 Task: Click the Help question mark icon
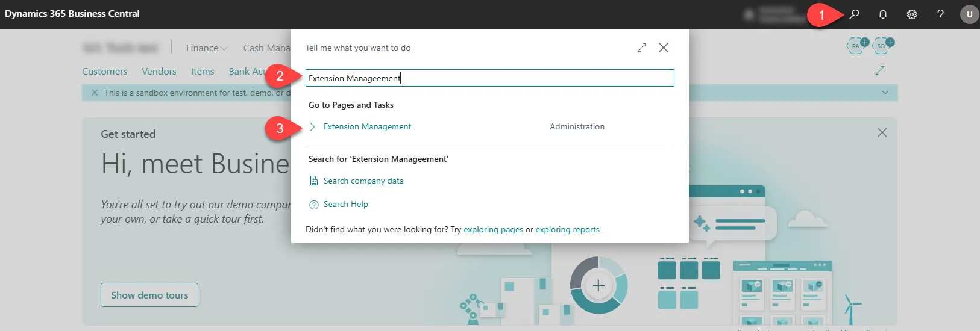point(940,14)
